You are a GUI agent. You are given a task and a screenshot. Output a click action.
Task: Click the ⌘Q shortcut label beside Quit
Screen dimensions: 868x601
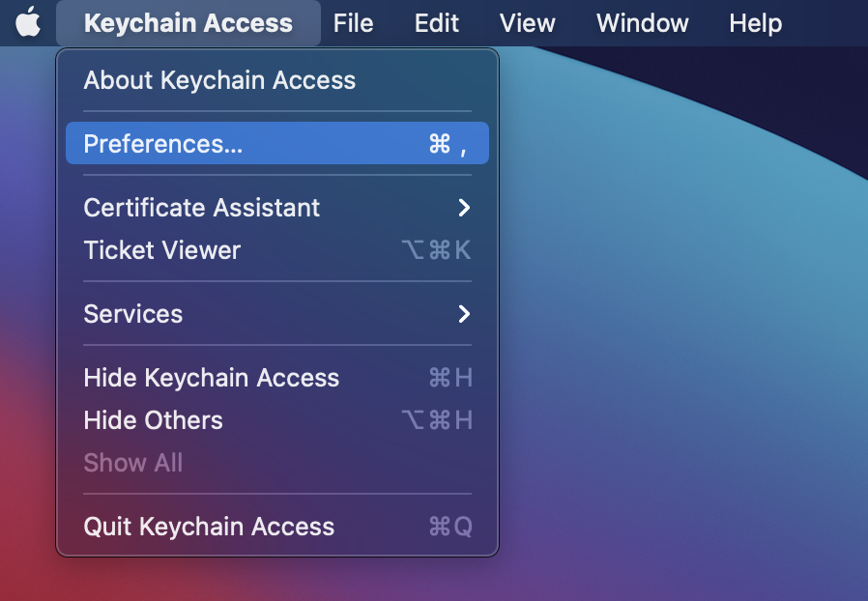point(450,527)
